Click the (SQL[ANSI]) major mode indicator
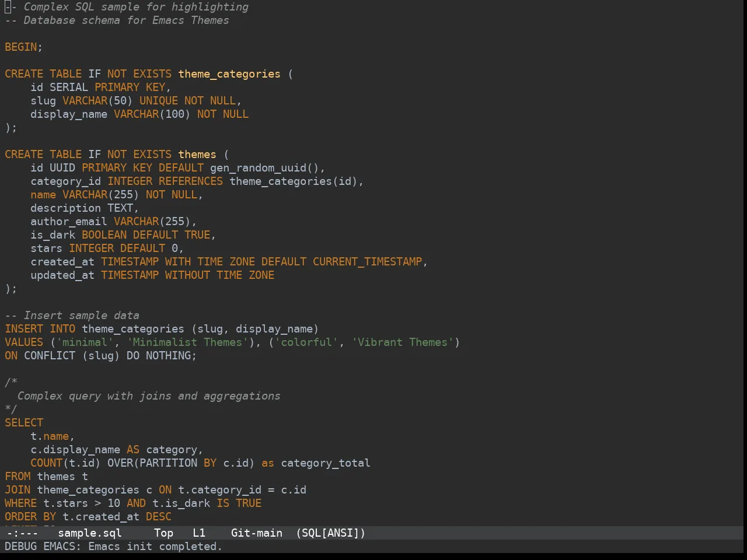Screen dimensions: 747x560 [x=331, y=533]
